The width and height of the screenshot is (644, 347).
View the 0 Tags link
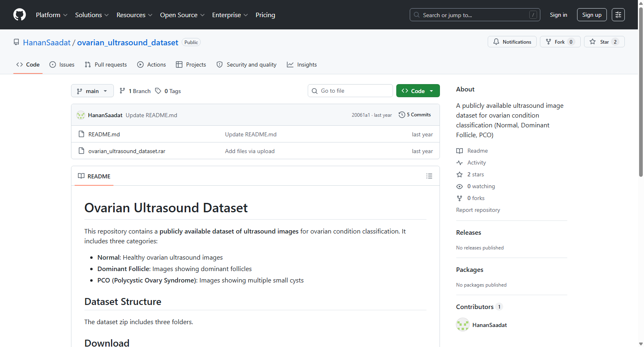pos(168,91)
